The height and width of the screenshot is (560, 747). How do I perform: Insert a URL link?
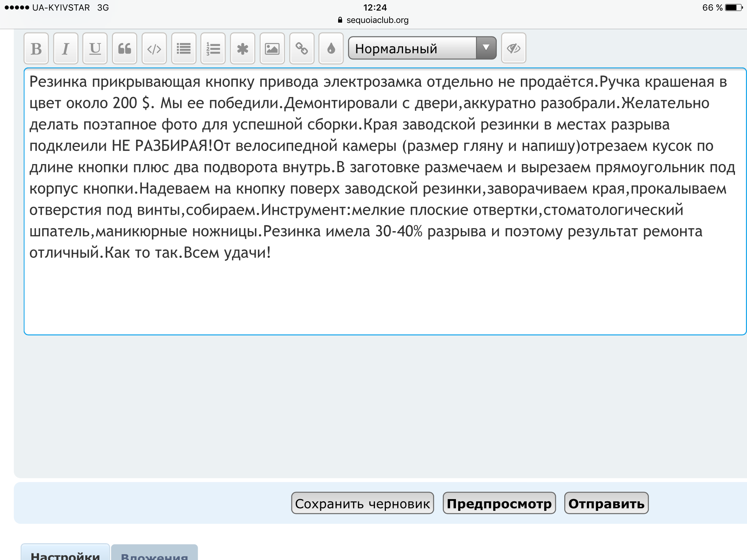[x=302, y=48]
